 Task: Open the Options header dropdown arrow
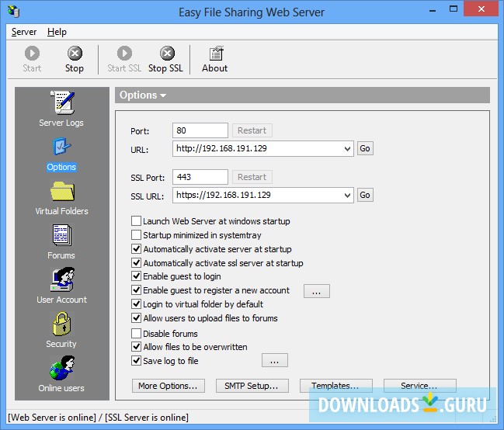pos(163,95)
